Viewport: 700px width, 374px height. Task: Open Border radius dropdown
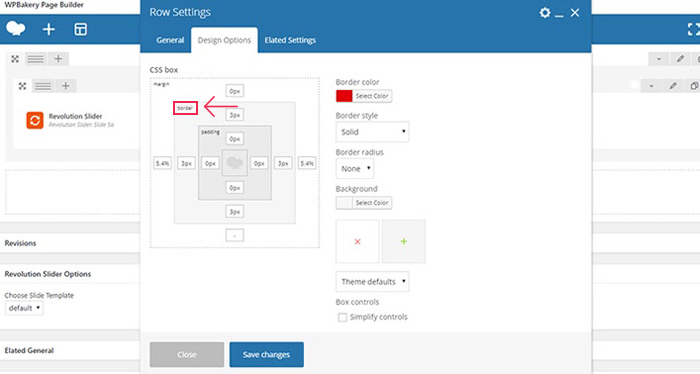[355, 169]
